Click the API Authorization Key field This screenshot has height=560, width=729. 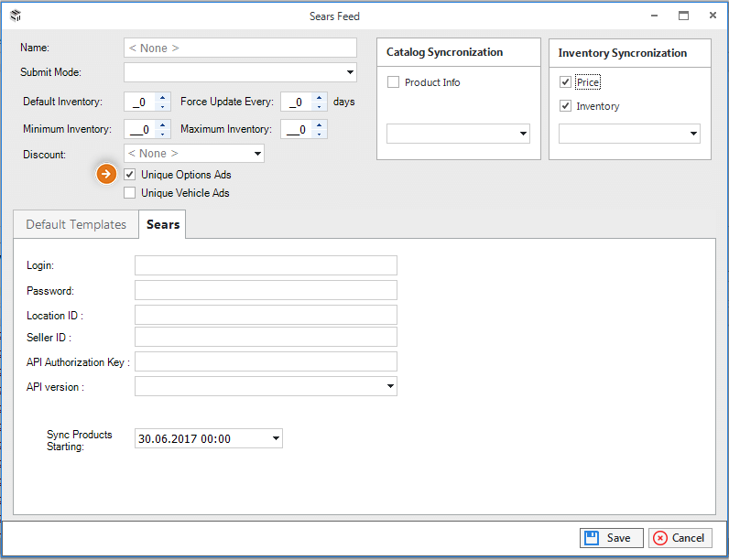click(x=266, y=361)
